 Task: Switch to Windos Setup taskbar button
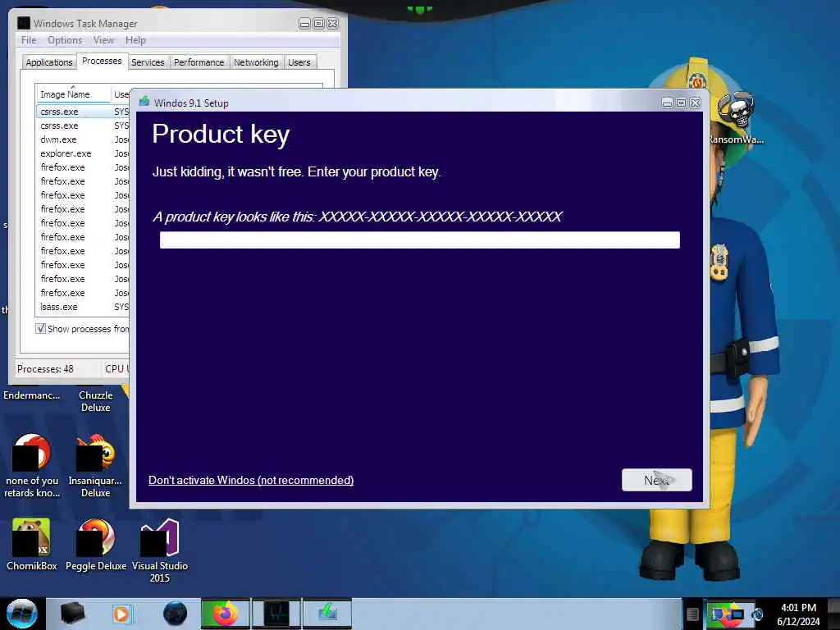(327, 614)
